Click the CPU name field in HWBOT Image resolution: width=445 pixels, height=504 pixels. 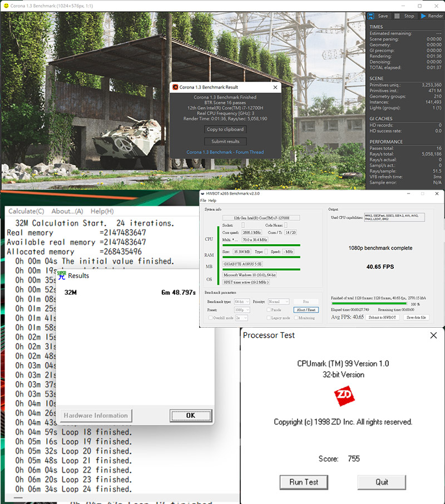(261, 218)
